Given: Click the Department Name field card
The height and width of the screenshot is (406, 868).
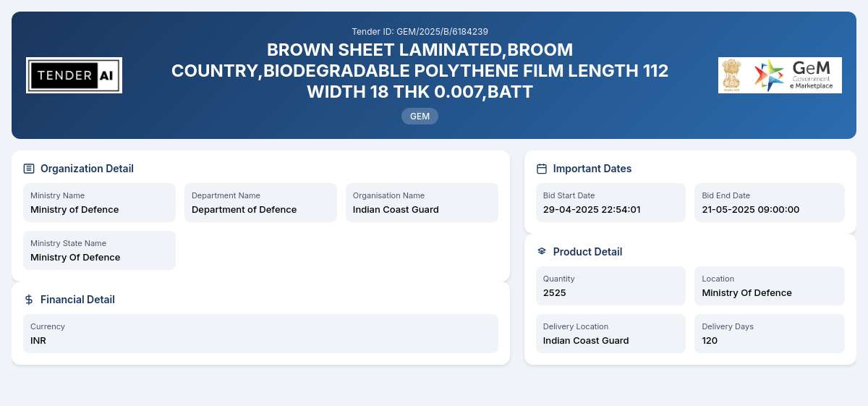Looking at the screenshot, I should [x=260, y=203].
